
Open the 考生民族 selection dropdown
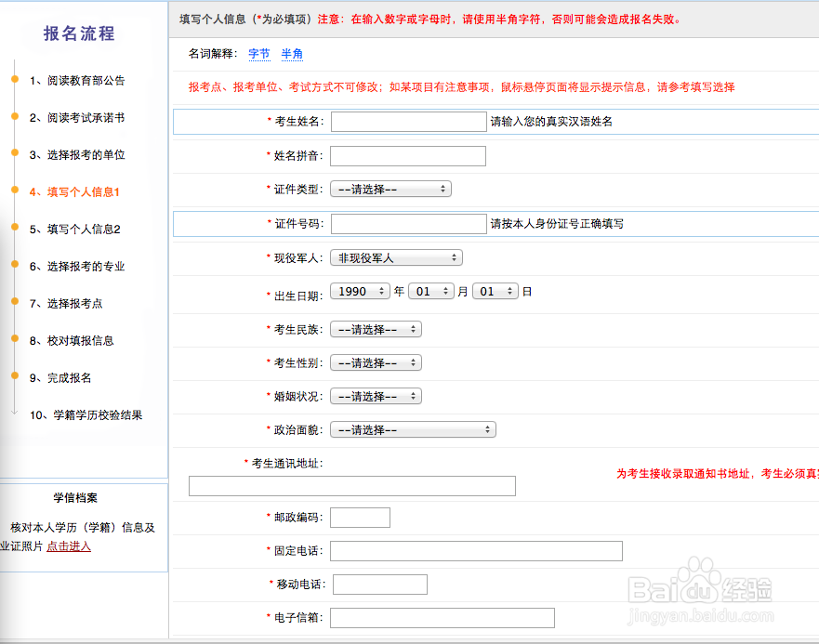tap(375, 328)
